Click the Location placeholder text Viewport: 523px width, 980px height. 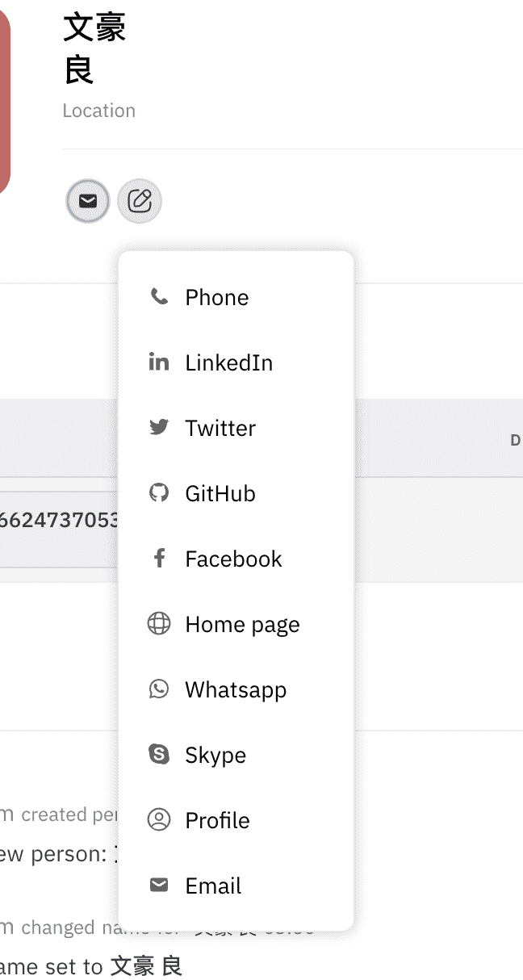[x=99, y=111]
